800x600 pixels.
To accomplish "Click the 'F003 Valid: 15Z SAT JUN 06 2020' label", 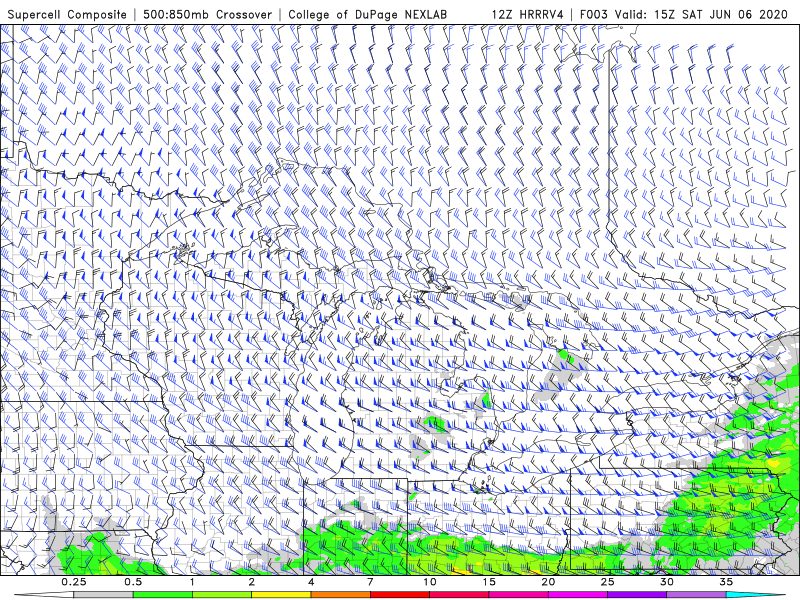I will pyautogui.click(x=684, y=14).
